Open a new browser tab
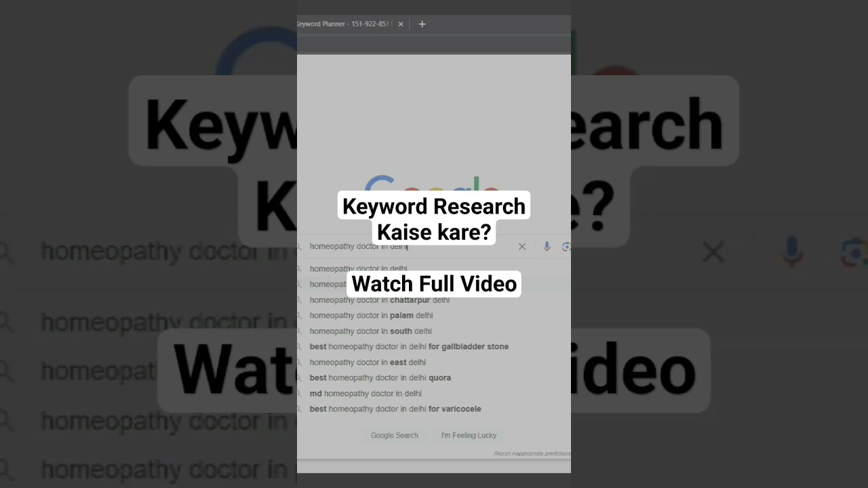This screenshot has height=488, width=868. point(422,24)
